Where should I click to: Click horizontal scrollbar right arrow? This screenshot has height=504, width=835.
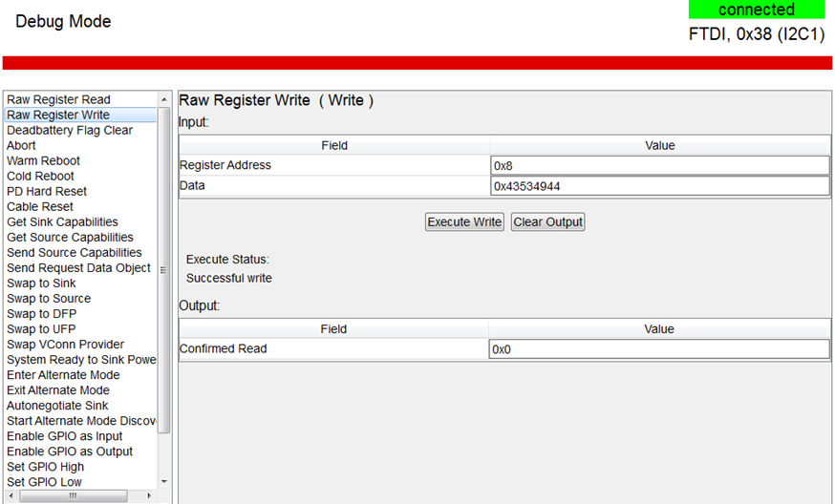point(149,495)
